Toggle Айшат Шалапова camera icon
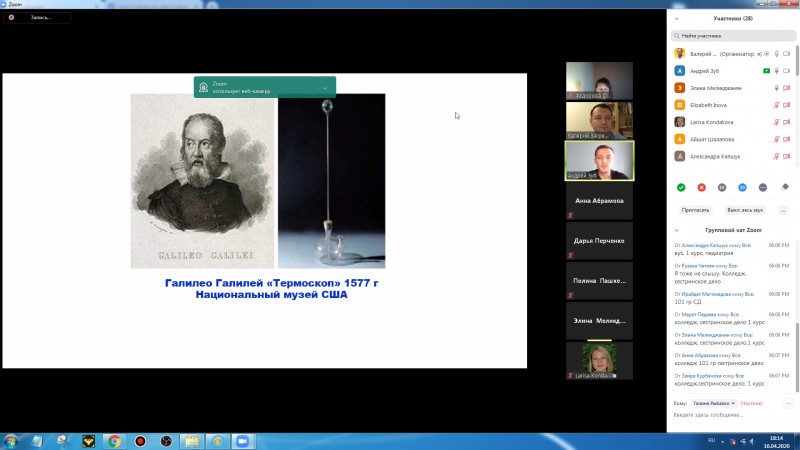Screen dimensions: 800x450 click(x=787, y=139)
